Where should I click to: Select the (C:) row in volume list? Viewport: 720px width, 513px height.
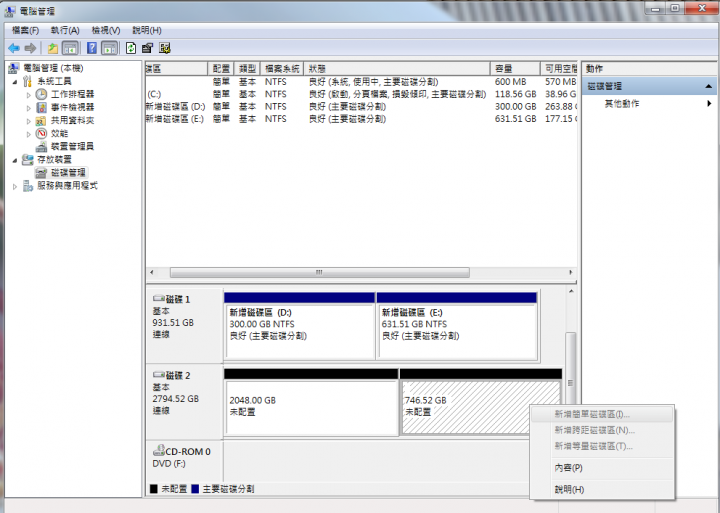tap(361, 94)
